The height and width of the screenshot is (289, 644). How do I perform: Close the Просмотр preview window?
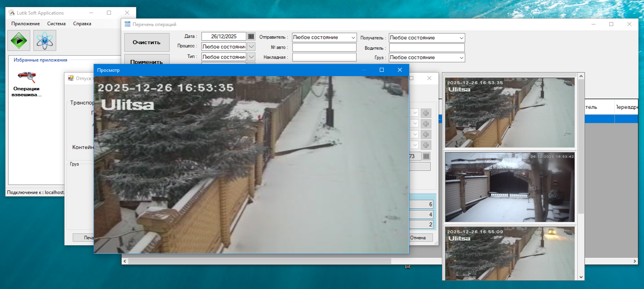point(400,70)
